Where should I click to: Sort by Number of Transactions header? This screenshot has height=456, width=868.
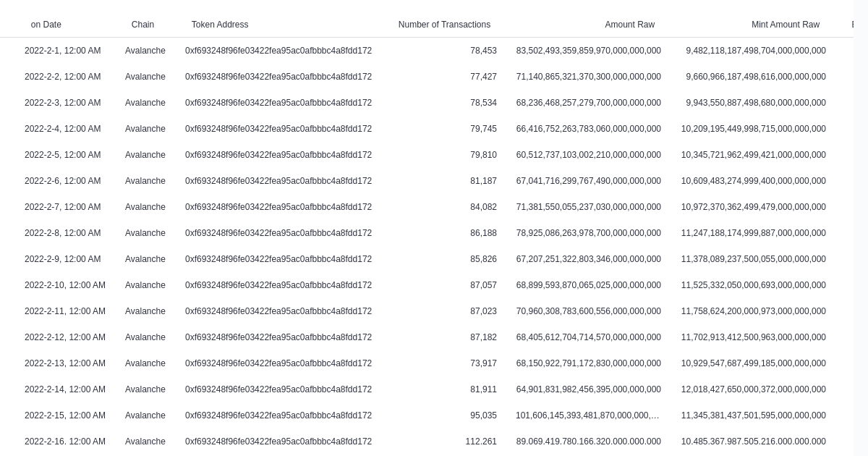tap(444, 25)
